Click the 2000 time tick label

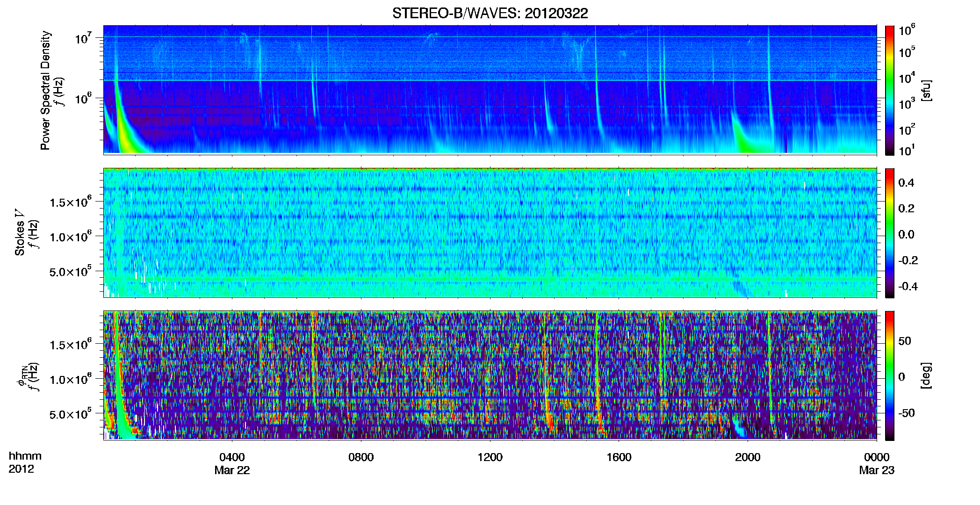(x=748, y=457)
